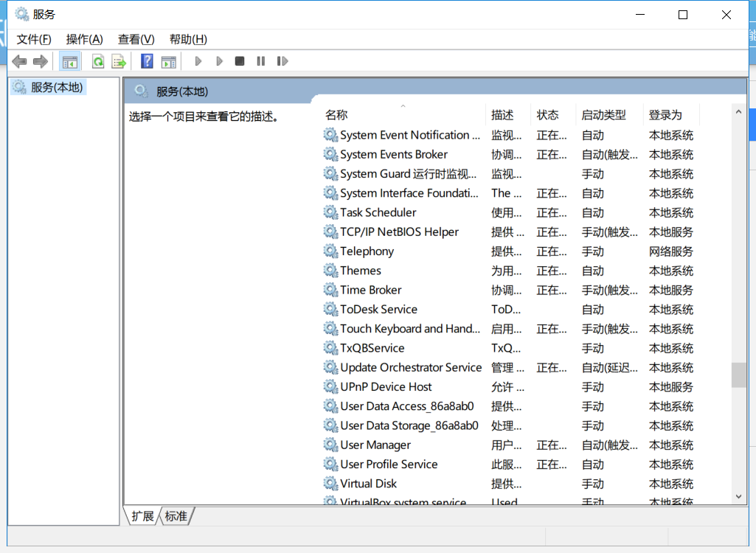Click the gear icon beside Virtual Disk
The image size is (756, 553).
pyautogui.click(x=330, y=483)
